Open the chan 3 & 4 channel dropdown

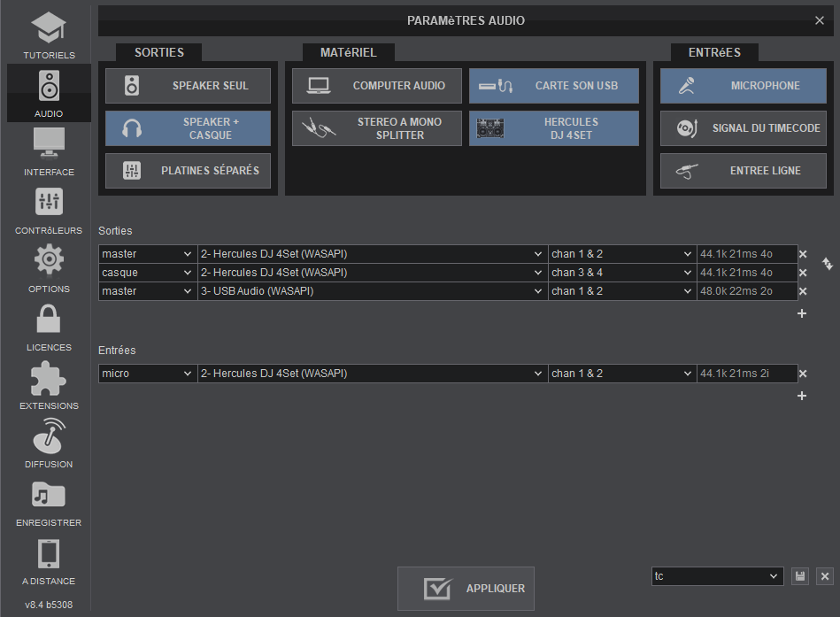coord(622,273)
